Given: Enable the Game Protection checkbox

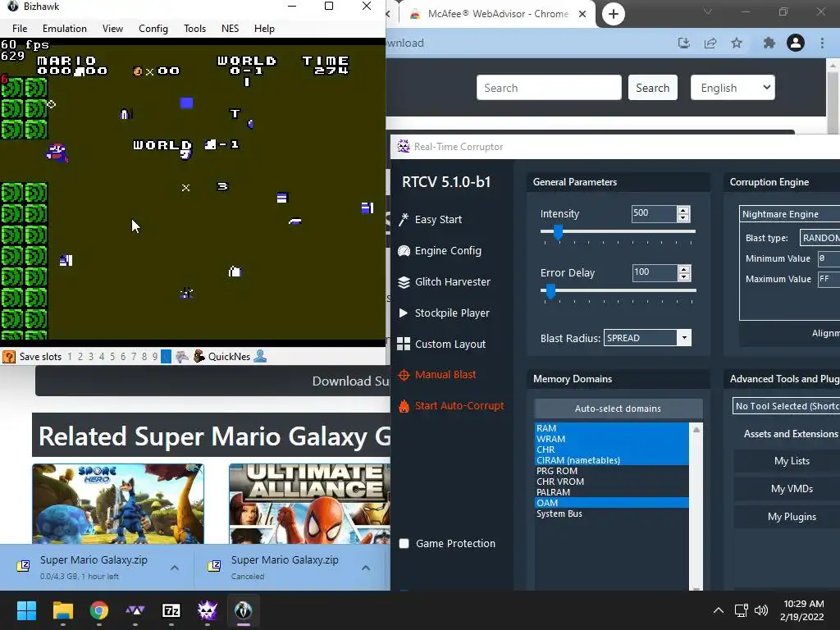Looking at the screenshot, I should [x=404, y=543].
